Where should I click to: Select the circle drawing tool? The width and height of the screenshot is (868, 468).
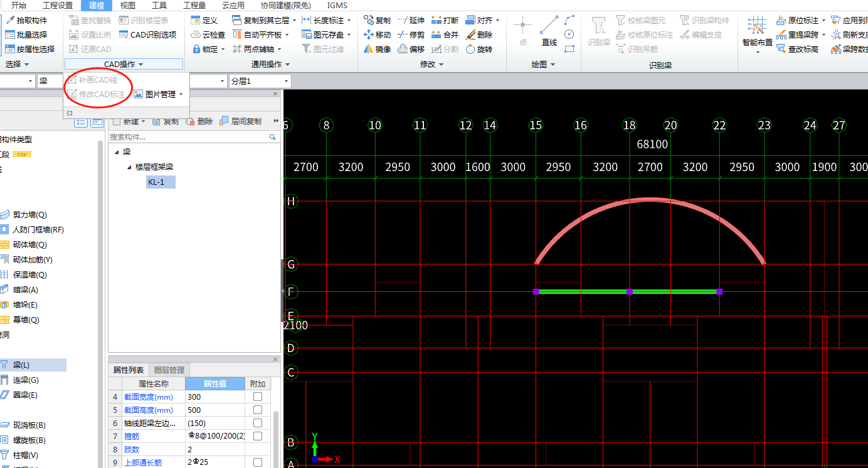(x=569, y=34)
